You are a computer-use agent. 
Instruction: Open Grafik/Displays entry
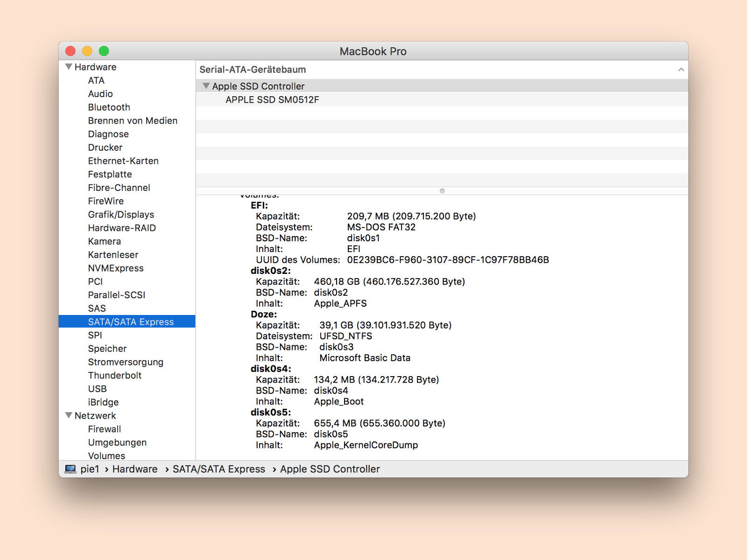point(121,215)
